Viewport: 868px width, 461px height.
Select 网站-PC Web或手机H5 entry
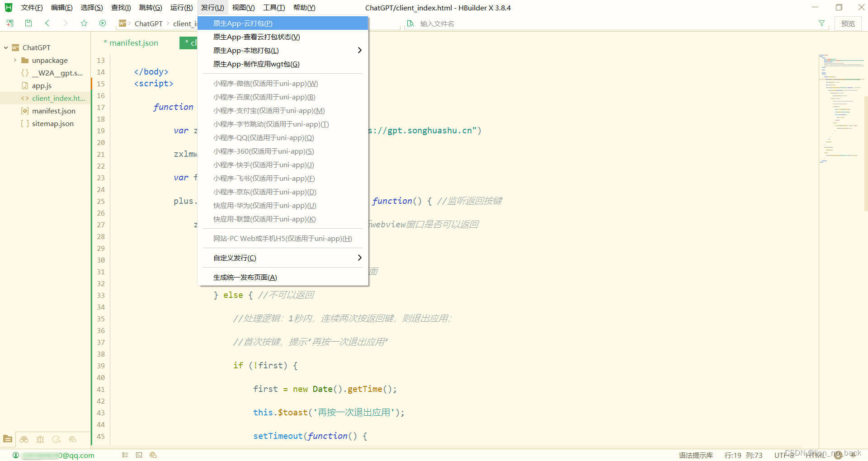pyautogui.click(x=283, y=238)
